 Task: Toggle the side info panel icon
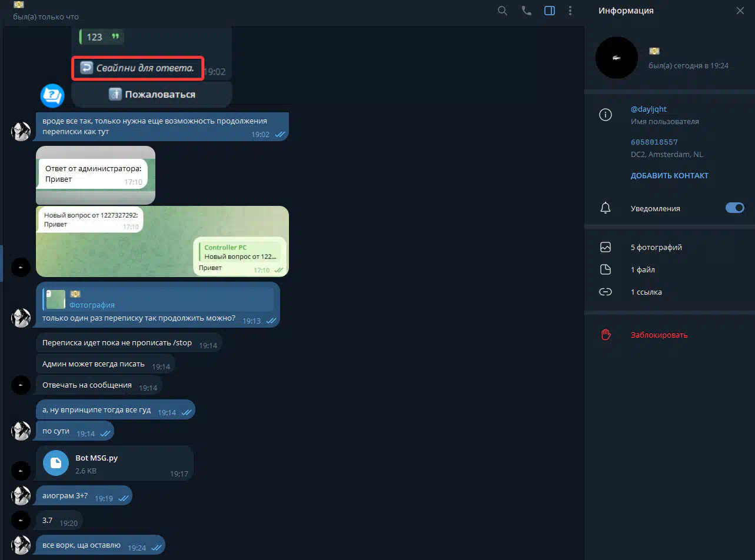[549, 11]
